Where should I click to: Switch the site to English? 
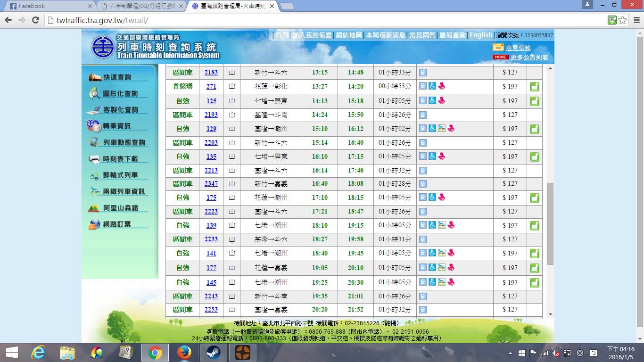pos(480,35)
